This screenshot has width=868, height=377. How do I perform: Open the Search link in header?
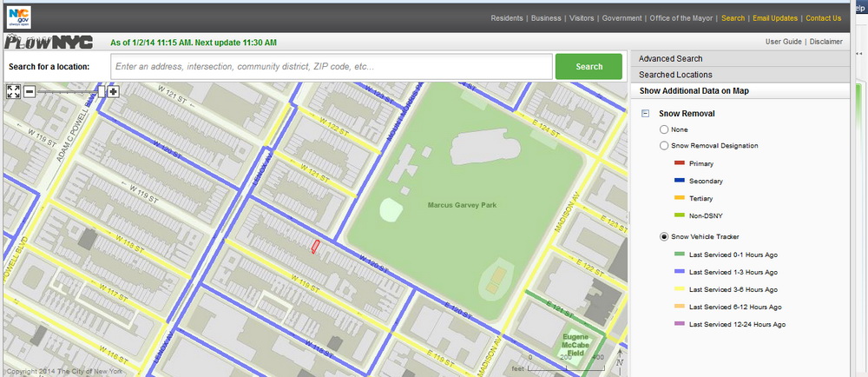(x=733, y=18)
